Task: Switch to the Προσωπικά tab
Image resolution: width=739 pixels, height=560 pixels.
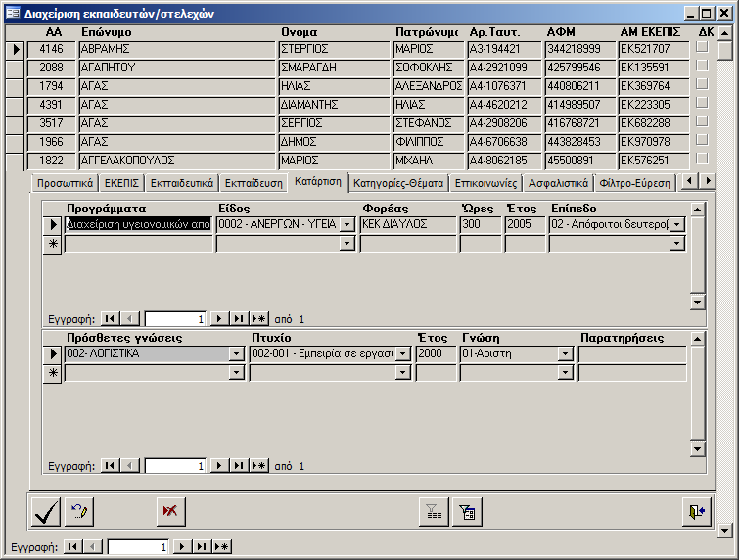Action: pos(65,182)
